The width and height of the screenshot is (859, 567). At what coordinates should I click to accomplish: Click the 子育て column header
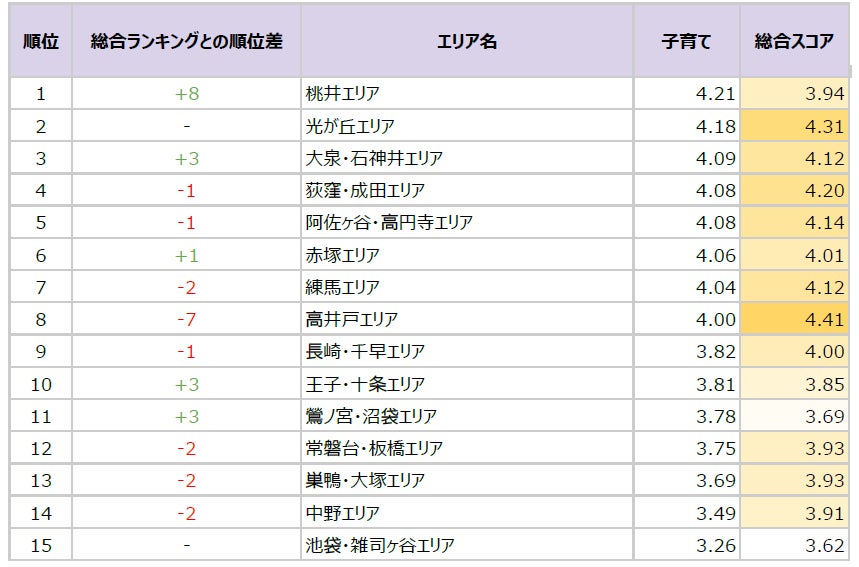coord(686,41)
